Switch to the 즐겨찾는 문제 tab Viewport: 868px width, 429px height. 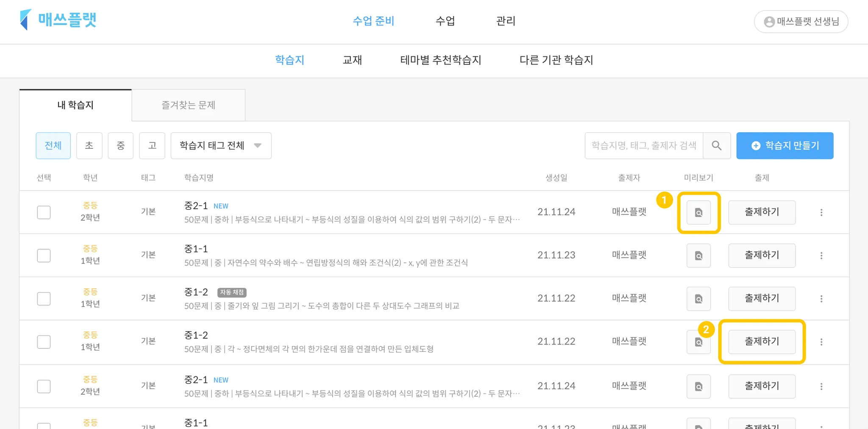coord(188,105)
